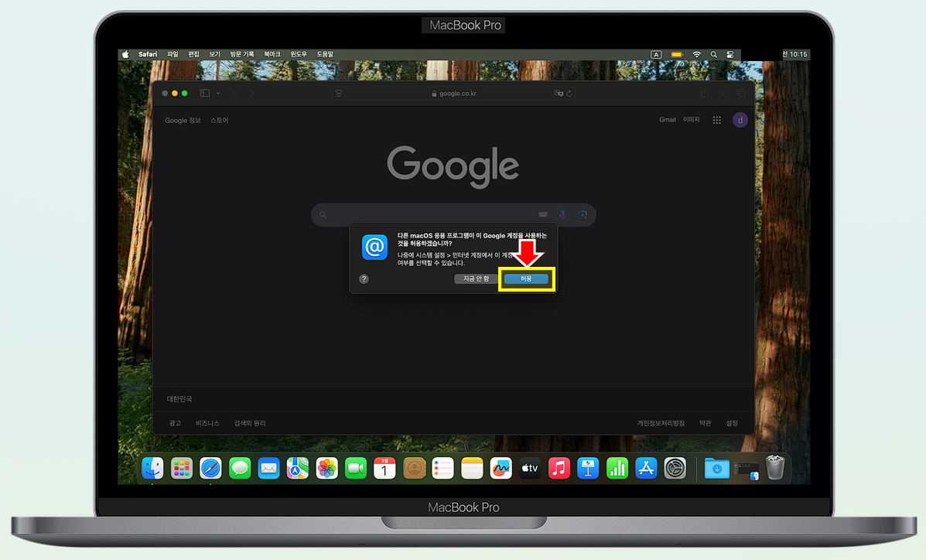Open the Gmail link
The width and height of the screenshot is (926, 560).
point(668,120)
